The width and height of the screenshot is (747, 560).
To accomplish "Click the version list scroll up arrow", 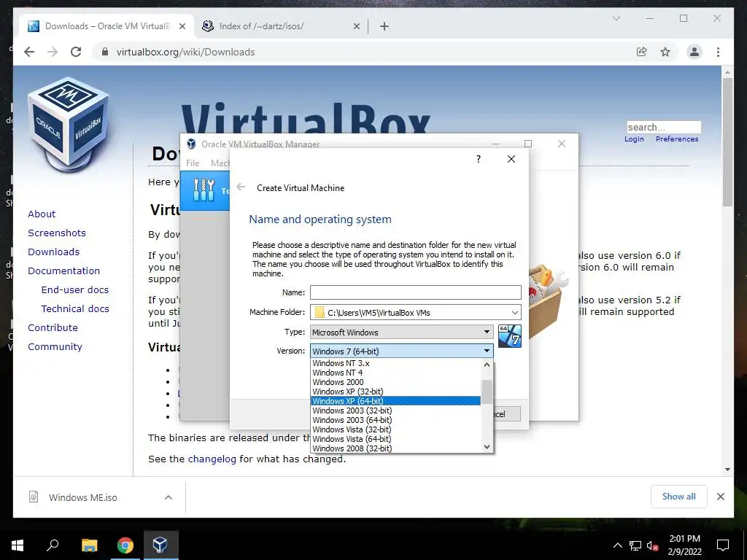I will [487, 365].
